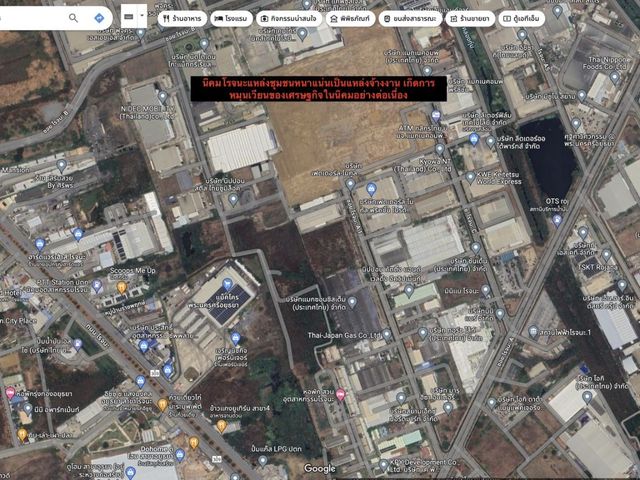
Task: Click the ปั๊มแก๊ส LPG ปตท label
Action: 276,449
